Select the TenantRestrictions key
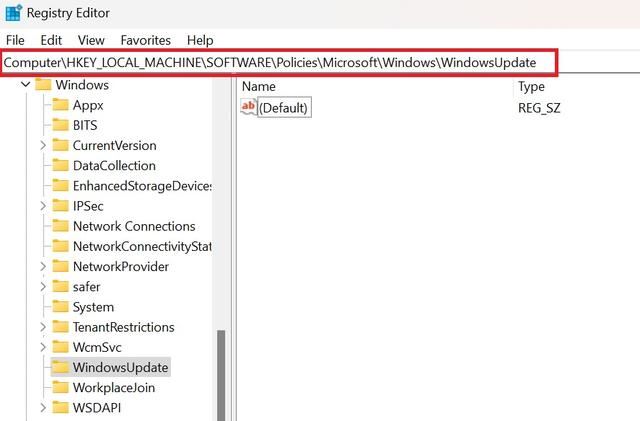The image size is (640, 421). coord(123,327)
